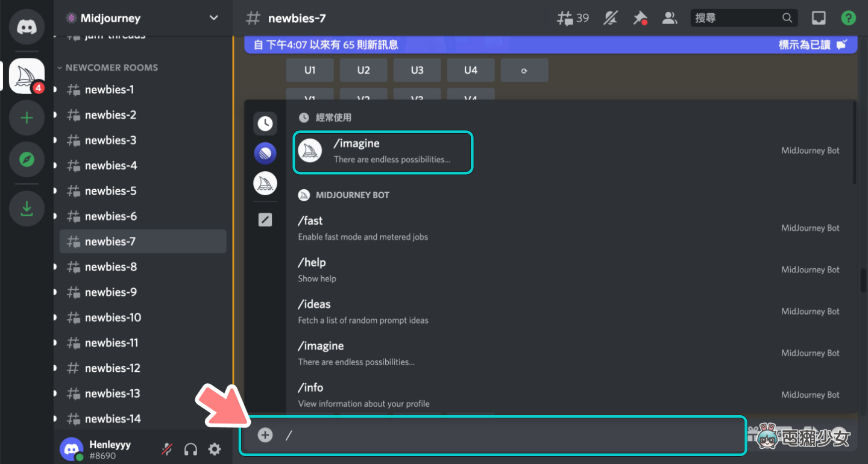
Task: Open pinned messages
Action: coord(640,18)
